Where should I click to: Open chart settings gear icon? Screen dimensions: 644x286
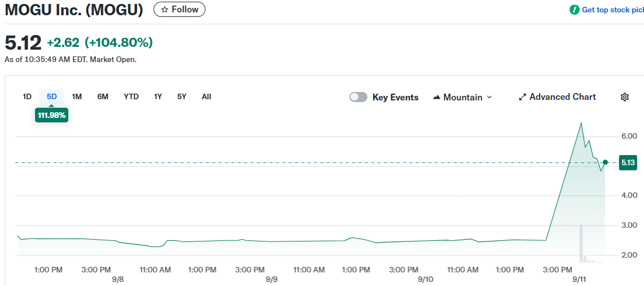[x=625, y=97]
